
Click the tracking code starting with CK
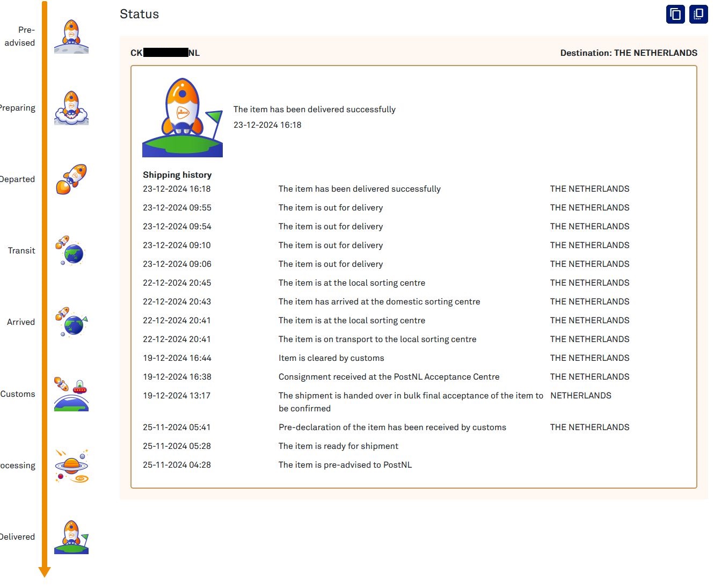[165, 53]
